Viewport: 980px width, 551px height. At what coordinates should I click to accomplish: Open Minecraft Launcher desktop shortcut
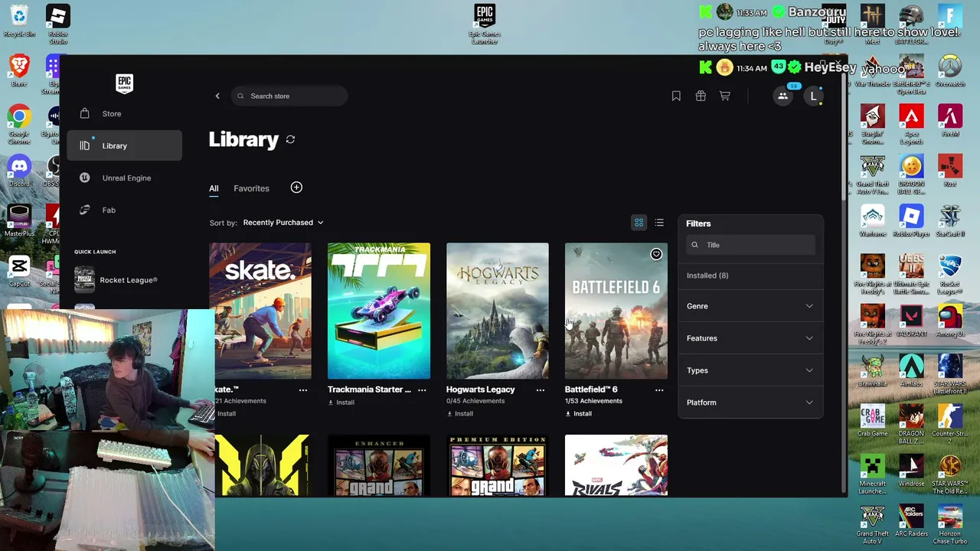tap(872, 473)
